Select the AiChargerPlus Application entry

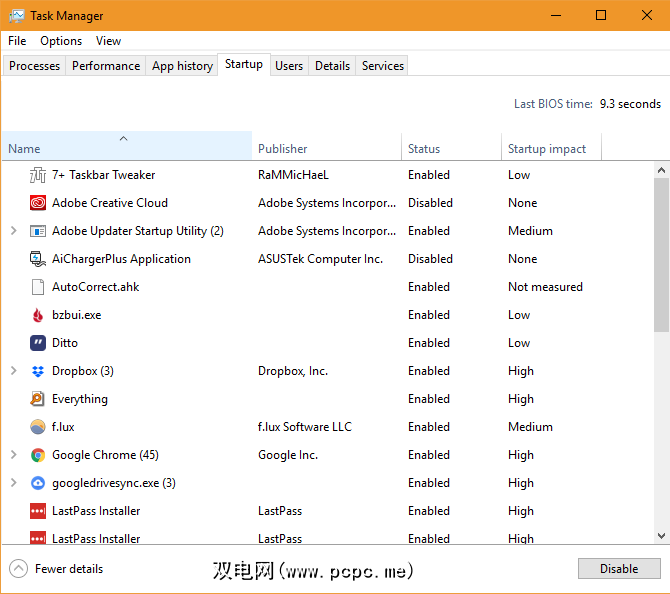click(121, 259)
